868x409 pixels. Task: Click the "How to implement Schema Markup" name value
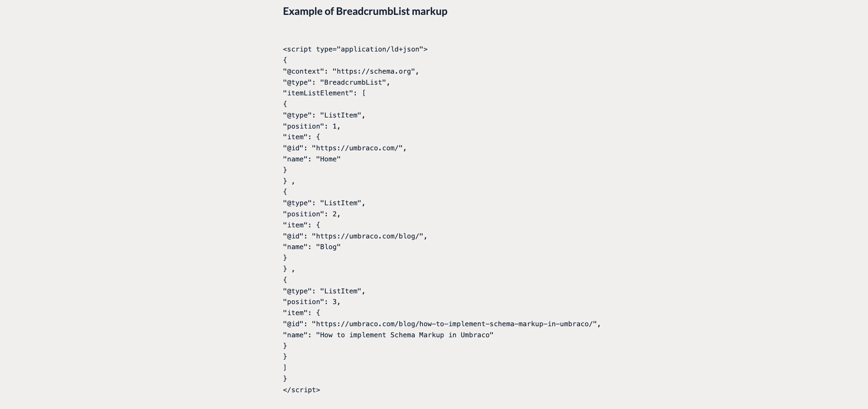tap(405, 335)
